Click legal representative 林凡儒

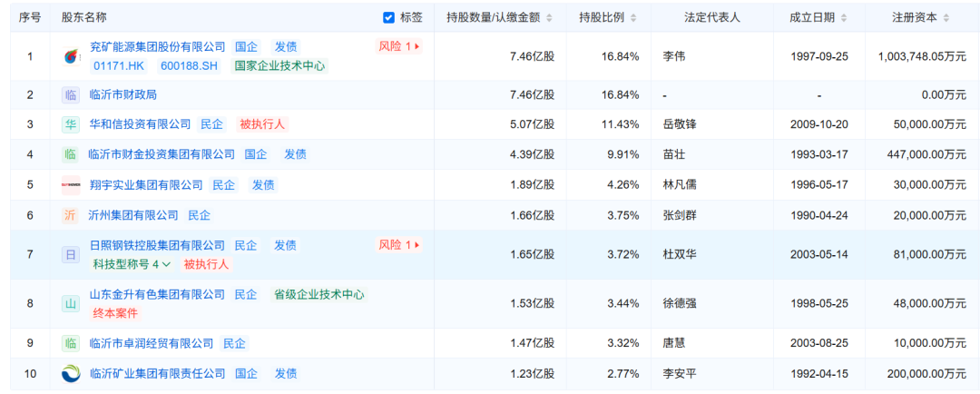pos(680,185)
